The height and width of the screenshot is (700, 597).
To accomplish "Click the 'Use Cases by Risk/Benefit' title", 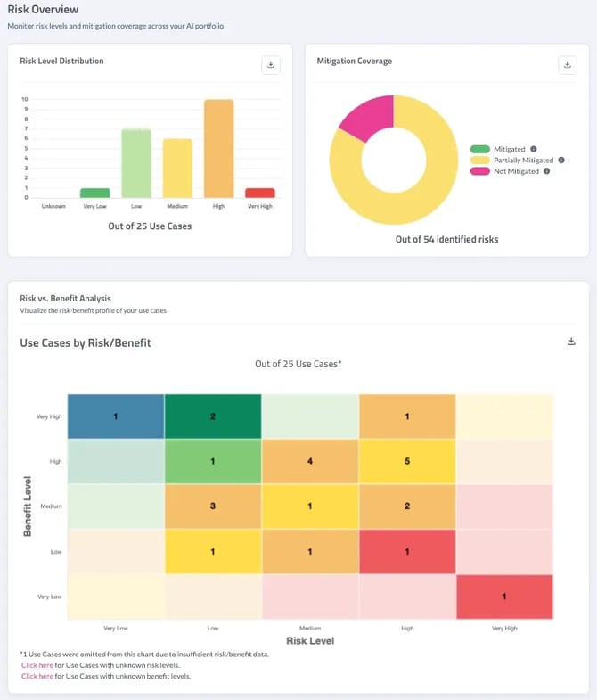I will [86, 342].
